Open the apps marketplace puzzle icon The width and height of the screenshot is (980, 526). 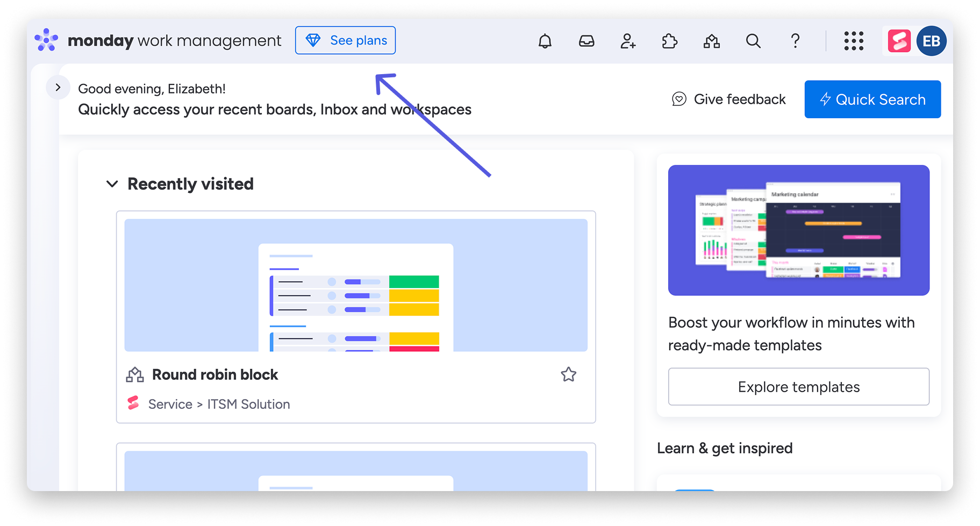(x=669, y=41)
